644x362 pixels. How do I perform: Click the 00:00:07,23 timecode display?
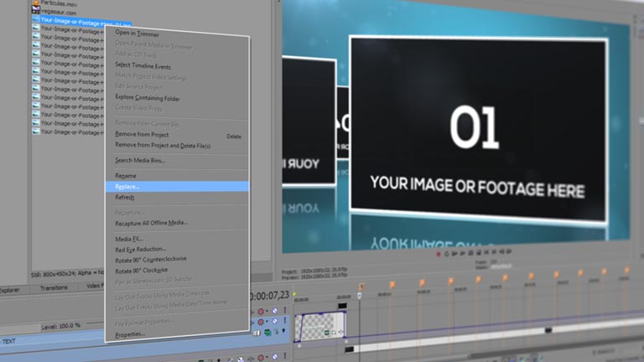pos(269,295)
